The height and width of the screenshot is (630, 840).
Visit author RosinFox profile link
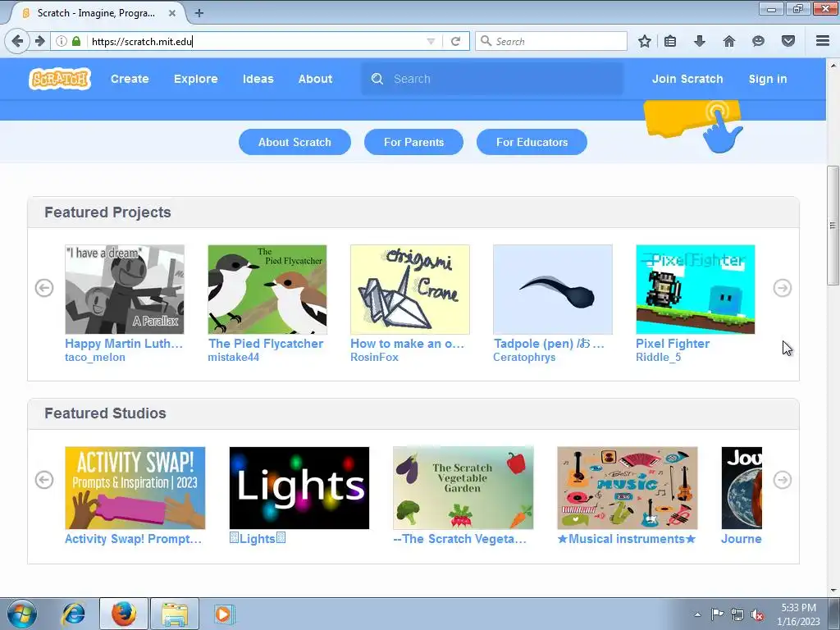coord(374,358)
